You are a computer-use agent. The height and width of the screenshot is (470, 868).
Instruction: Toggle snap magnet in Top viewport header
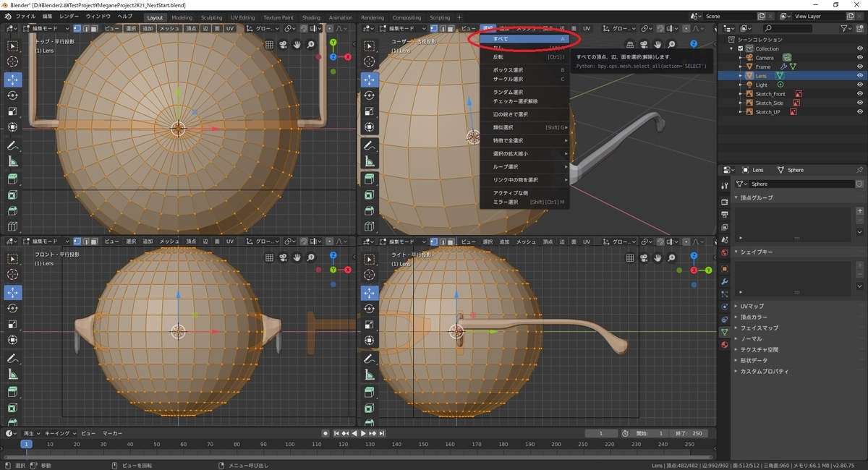coord(305,28)
